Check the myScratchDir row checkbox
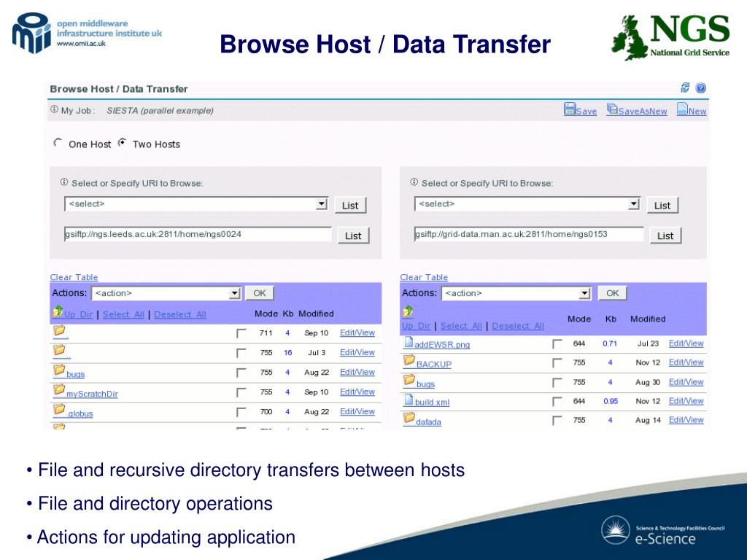The width and height of the screenshot is (747, 560). pos(241,392)
